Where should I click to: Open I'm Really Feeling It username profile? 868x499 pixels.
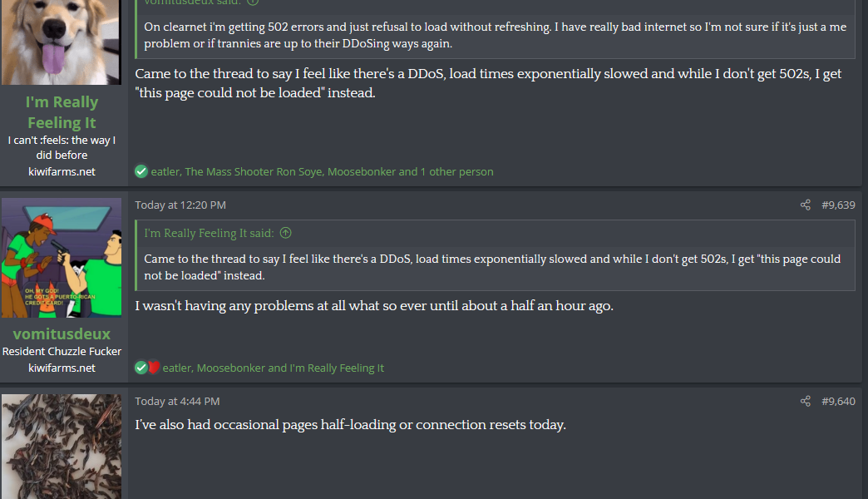click(x=62, y=112)
